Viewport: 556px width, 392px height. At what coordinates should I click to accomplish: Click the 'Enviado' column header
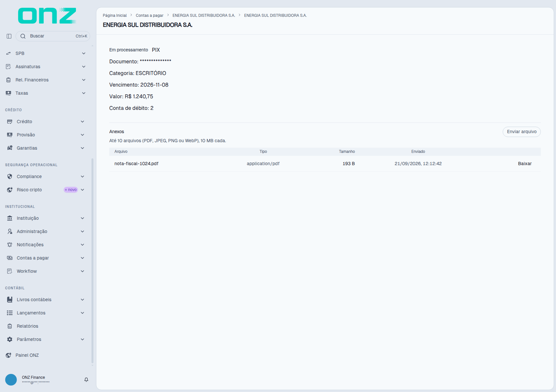[418, 152]
